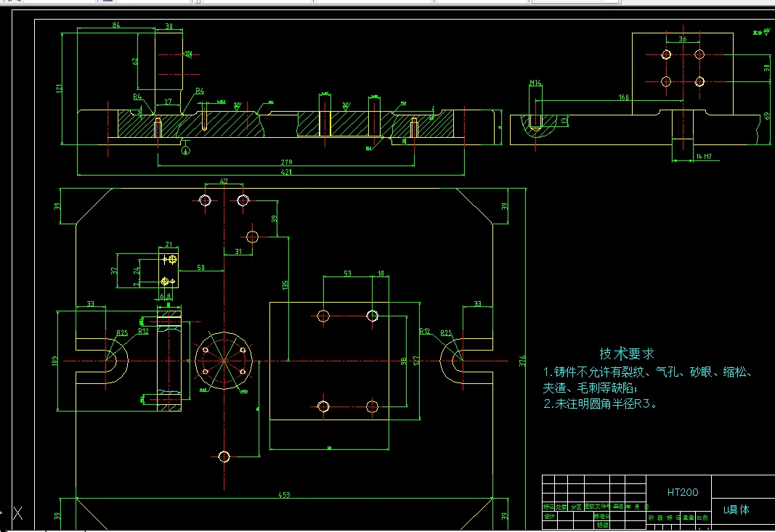Click the UCS axis marker at bottom left
Image resolution: width=775 pixels, height=532 pixels.
(x=17, y=512)
